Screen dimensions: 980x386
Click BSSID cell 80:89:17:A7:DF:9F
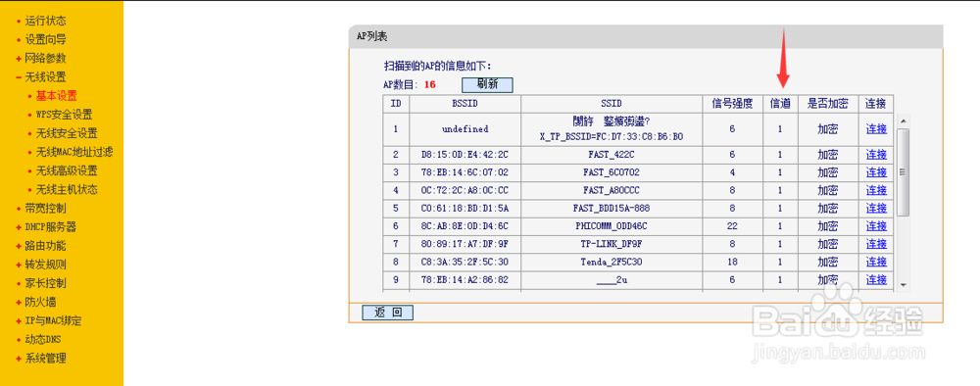[465, 244]
